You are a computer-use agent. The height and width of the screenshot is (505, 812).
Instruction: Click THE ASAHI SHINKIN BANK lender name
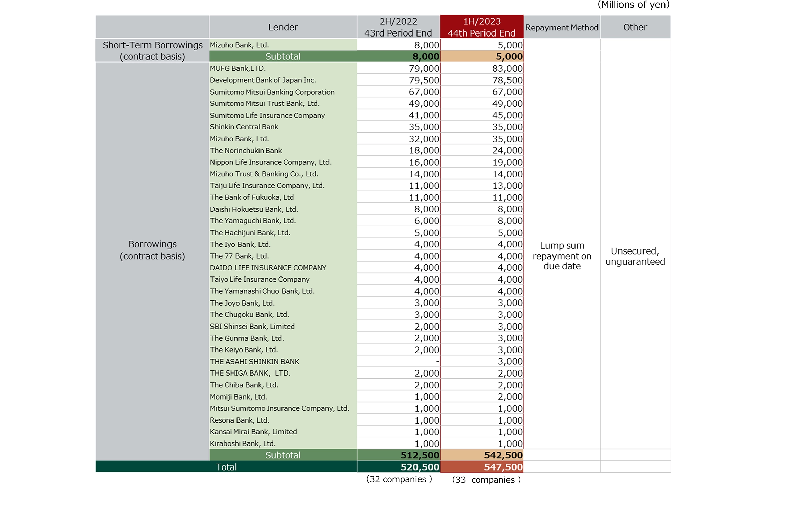pyautogui.click(x=255, y=361)
